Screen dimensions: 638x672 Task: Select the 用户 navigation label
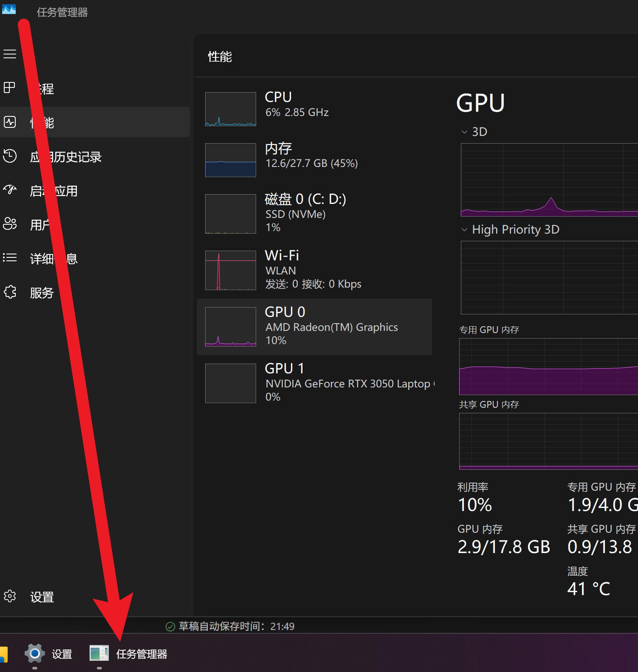(x=42, y=225)
